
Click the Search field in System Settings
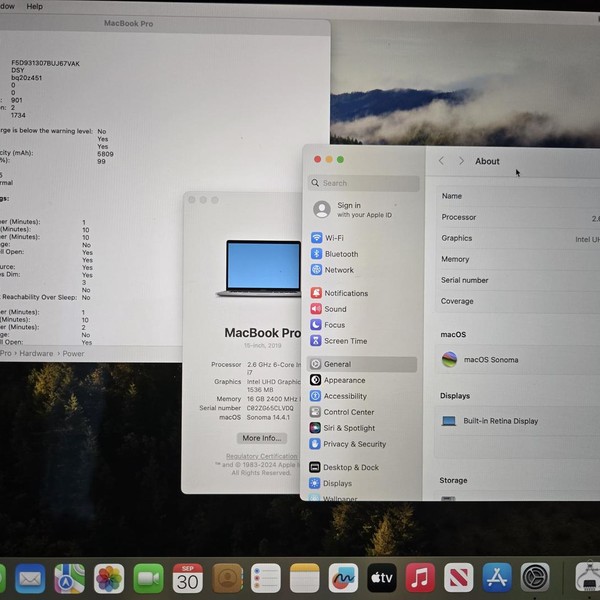364,183
